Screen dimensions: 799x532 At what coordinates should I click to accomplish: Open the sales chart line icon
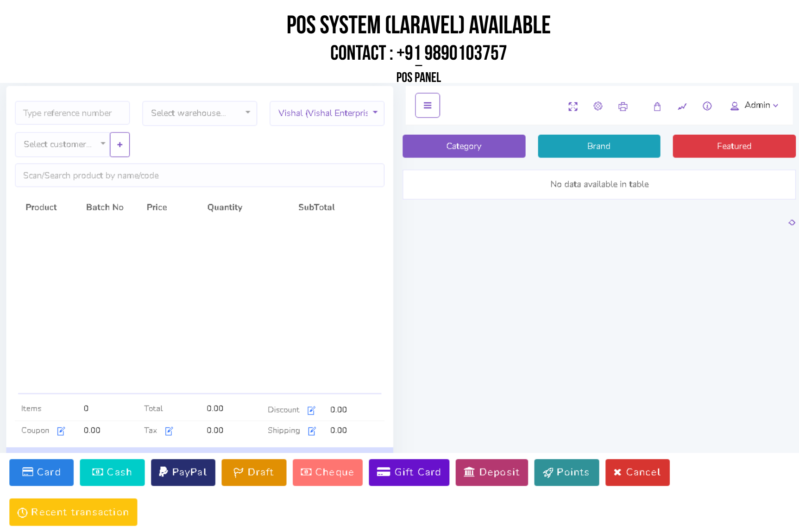[x=682, y=106]
